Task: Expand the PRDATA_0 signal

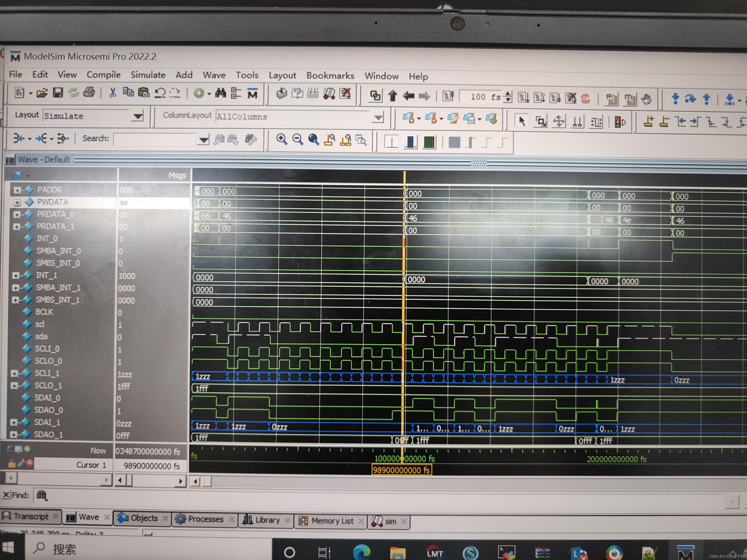Action: 17,215
